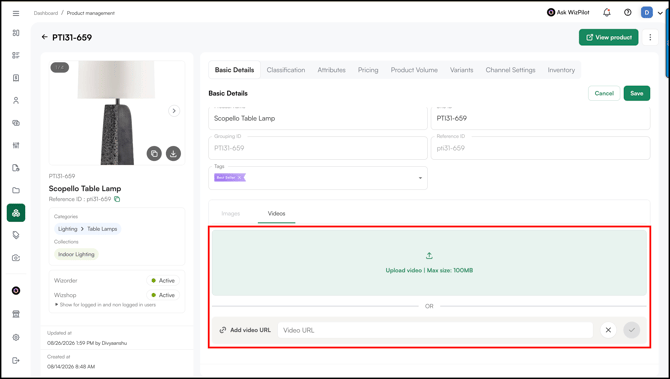This screenshot has width=670, height=379.
Task: Open the user profile icon in sidebar
Action: pos(16,100)
